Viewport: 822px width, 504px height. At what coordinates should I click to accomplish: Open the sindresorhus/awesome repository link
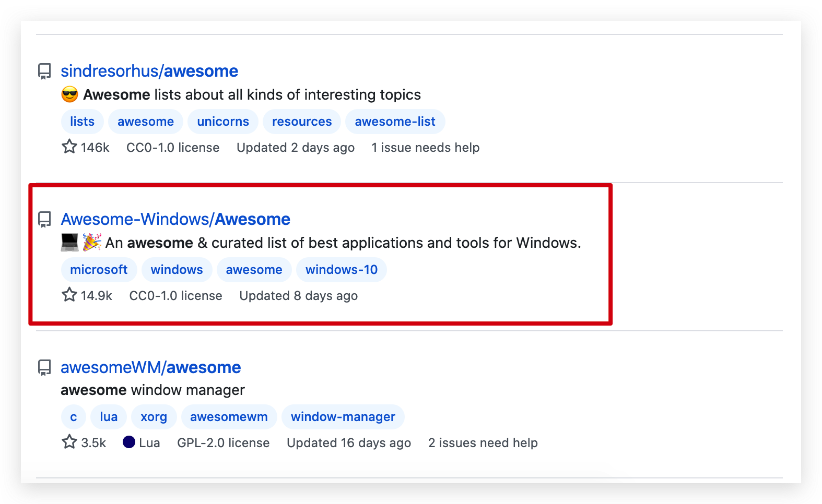coord(149,71)
